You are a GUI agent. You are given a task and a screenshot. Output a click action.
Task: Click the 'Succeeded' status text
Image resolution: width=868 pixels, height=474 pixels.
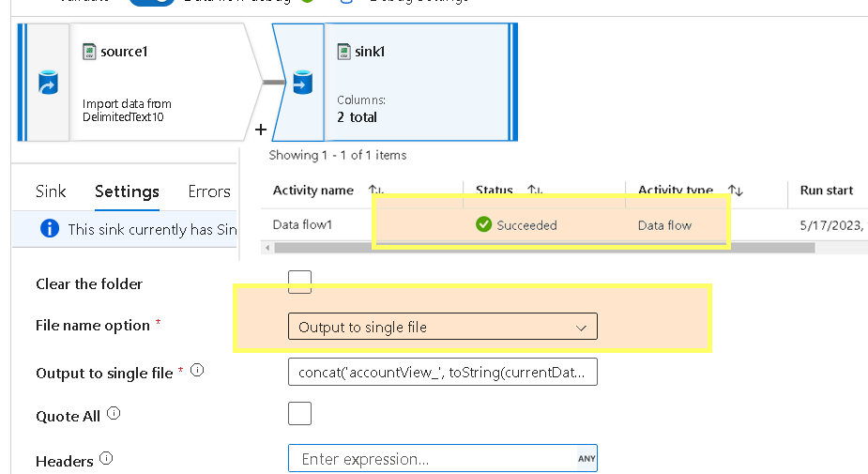pyautogui.click(x=526, y=225)
